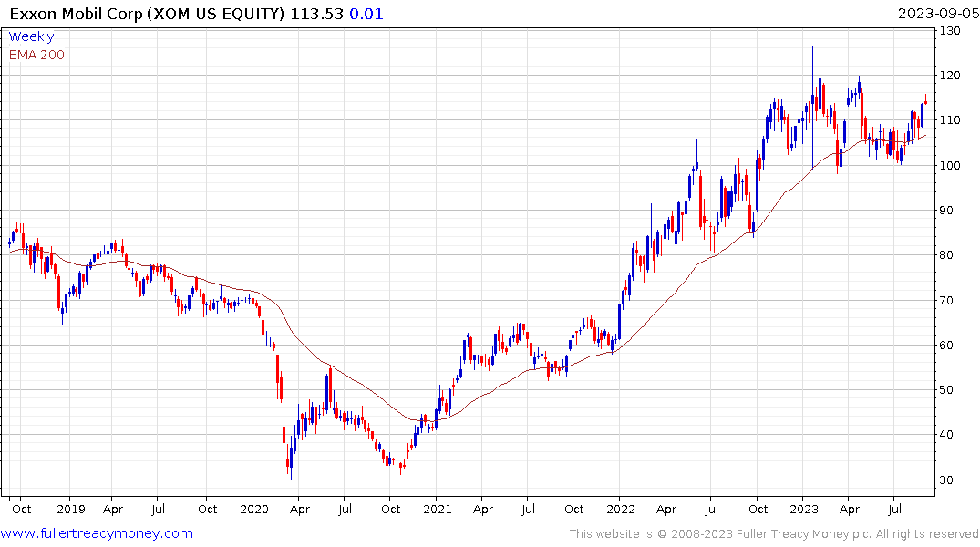
Task: Click the '2020' time axis label
Action: (253, 509)
